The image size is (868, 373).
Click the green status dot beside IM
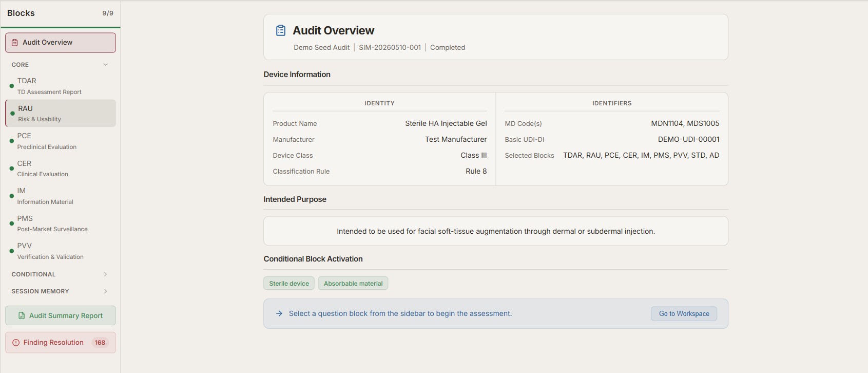[12, 196]
